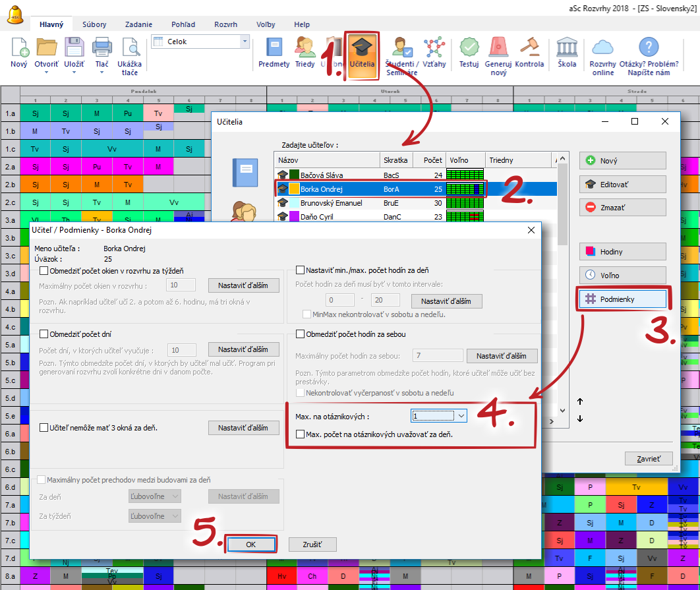700x590 pixels.
Task: Click Borka Ondrej's orange color swatch
Action: [x=294, y=189]
